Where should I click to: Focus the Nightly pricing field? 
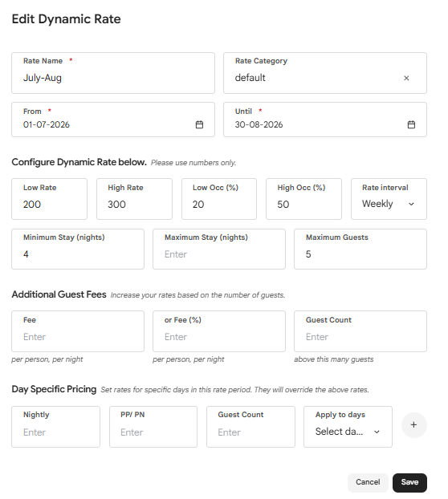click(x=55, y=427)
